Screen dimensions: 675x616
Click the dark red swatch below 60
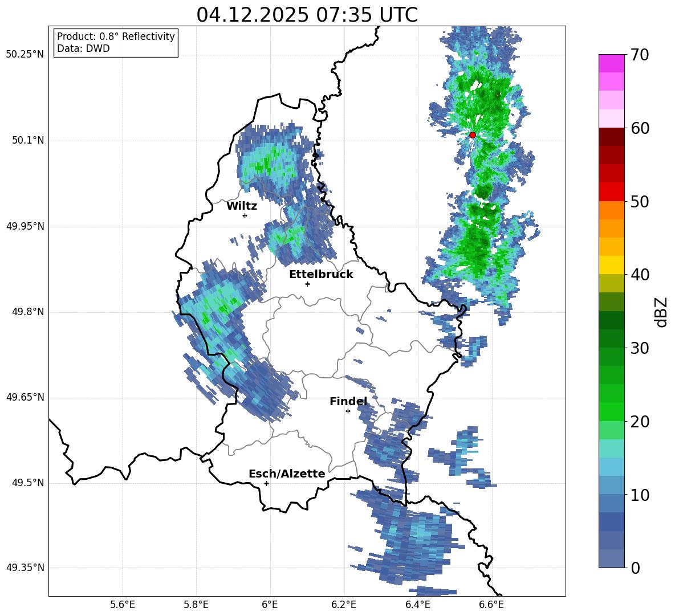pos(611,137)
